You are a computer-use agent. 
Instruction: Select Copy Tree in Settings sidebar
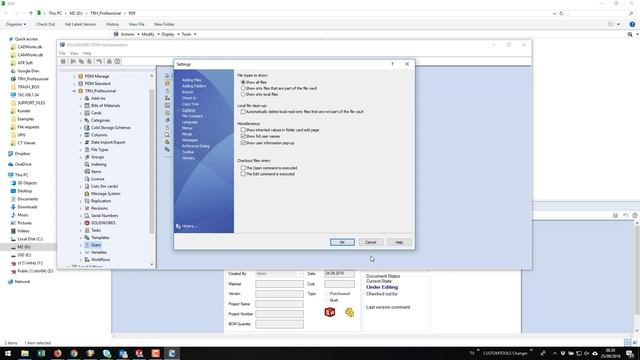point(190,104)
